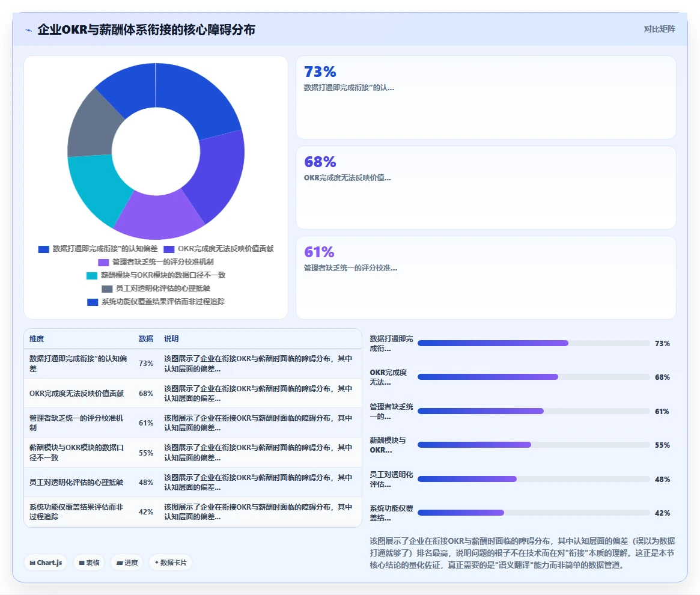The height and width of the screenshot is (595, 700).
Task: Open the 73% data card
Action: click(485, 97)
